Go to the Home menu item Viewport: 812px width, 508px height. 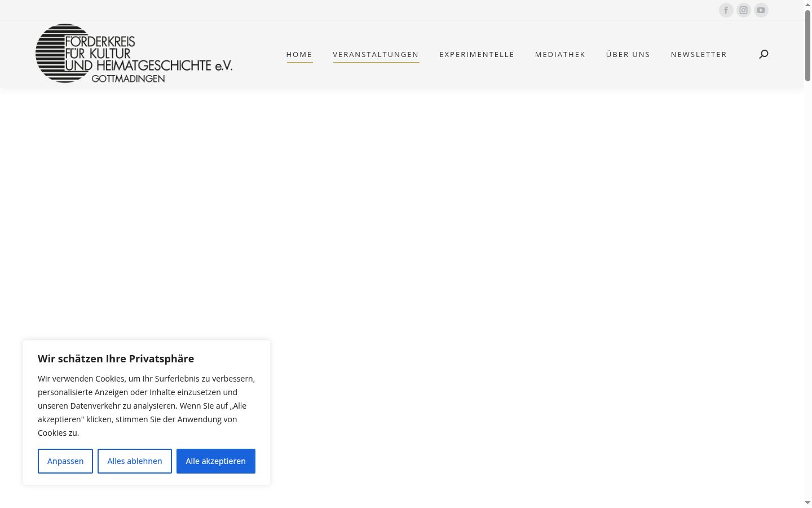pyautogui.click(x=299, y=54)
